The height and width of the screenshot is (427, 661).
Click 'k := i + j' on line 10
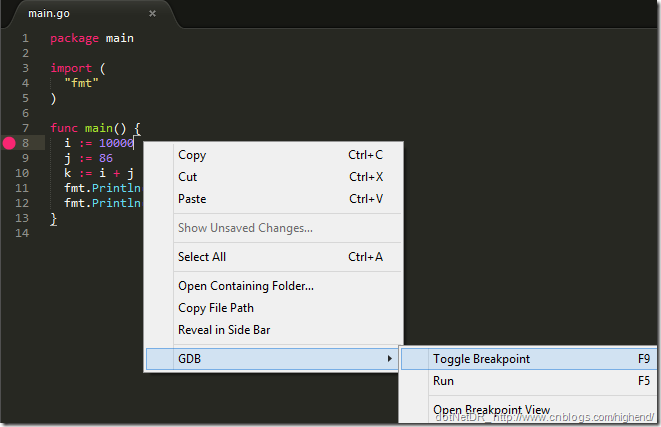click(99, 173)
